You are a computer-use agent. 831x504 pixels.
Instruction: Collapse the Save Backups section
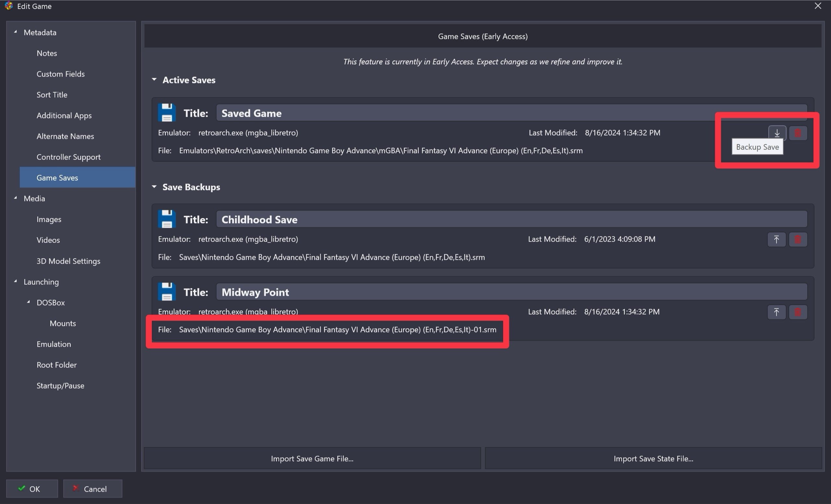click(x=154, y=186)
